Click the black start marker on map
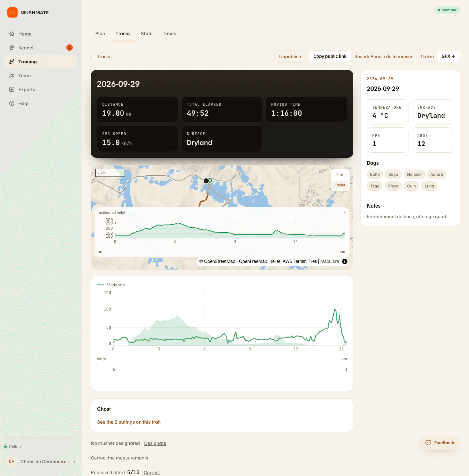Screen dimensions: 469x476 [206, 181]
